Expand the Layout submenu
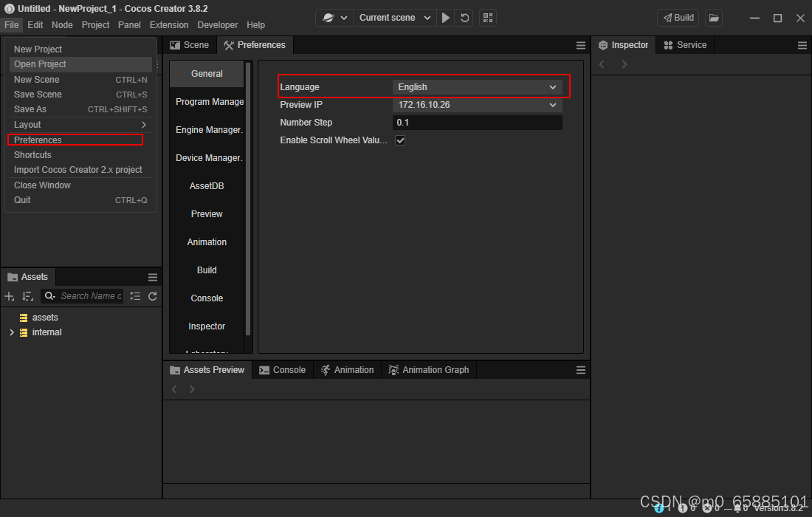The width and height of the screenshot is (812, 517). [x=80, y=125]
